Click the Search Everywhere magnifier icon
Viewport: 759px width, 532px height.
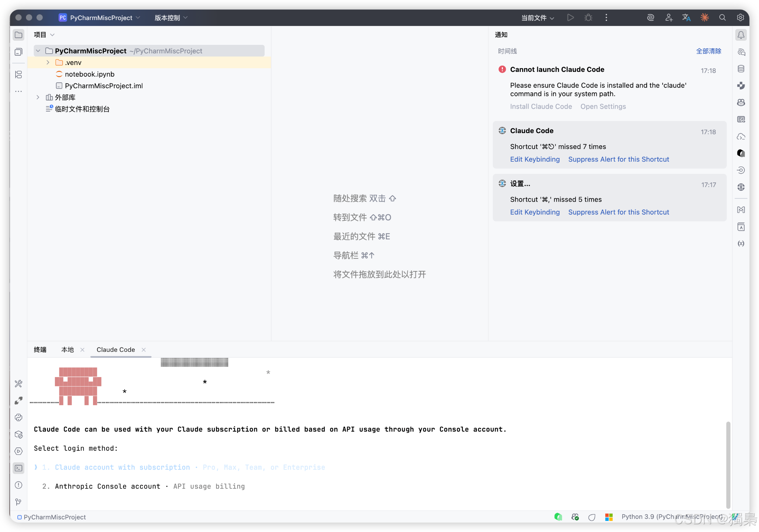coord(722,17)
